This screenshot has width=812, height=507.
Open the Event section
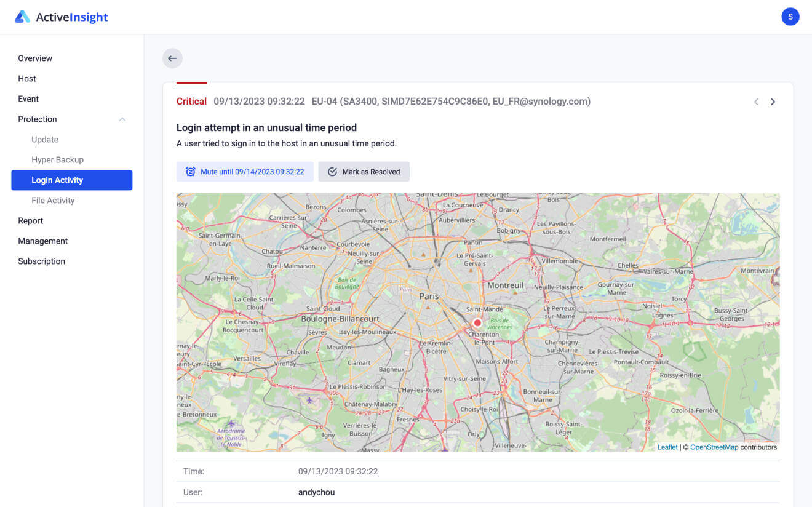click(x=28, y=98)
